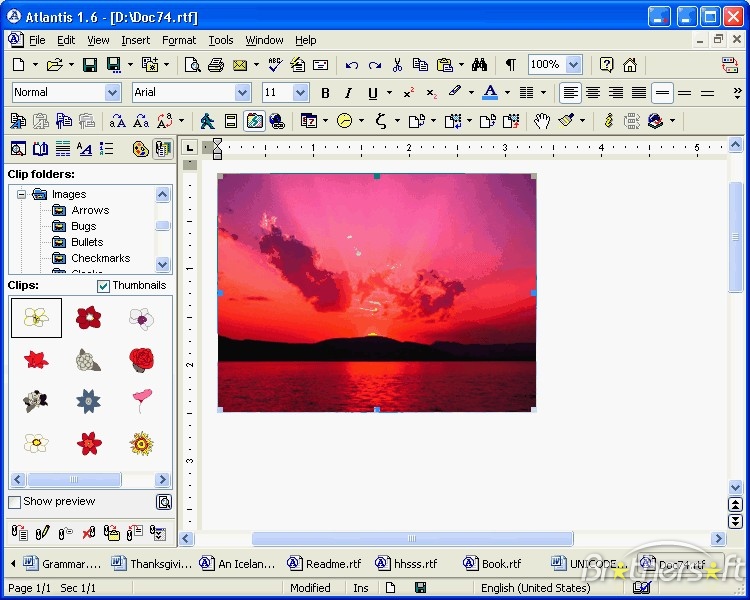The height and width of the screenshot is (600, 750).
Task: Select the Arrows clip folder
Action: coord(89,210)
